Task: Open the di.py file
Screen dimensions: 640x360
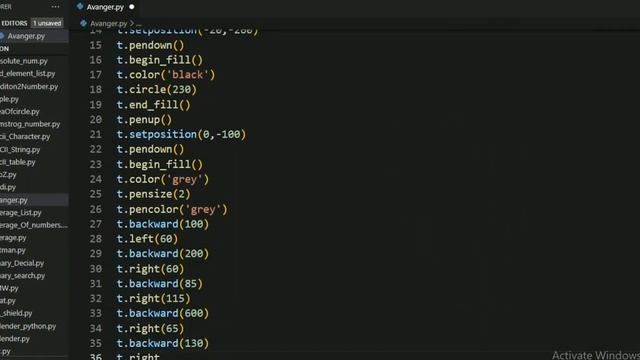Action: (x=8, y=187)
